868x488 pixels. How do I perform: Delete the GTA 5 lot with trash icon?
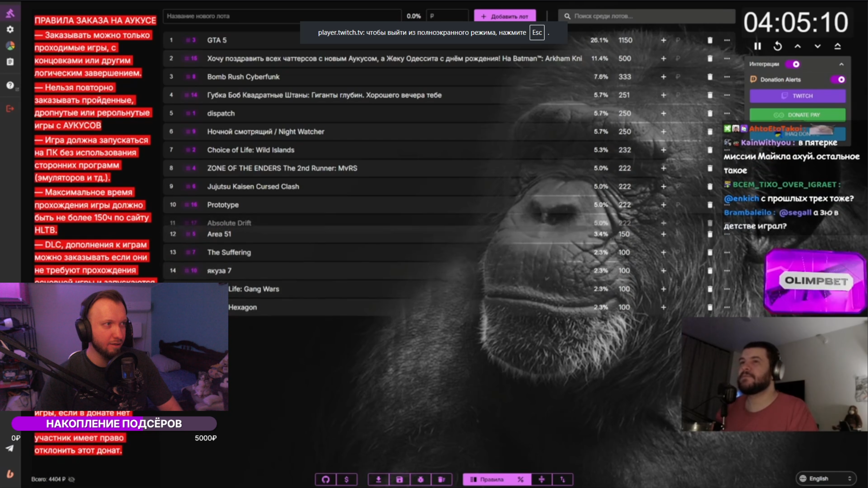710,40
